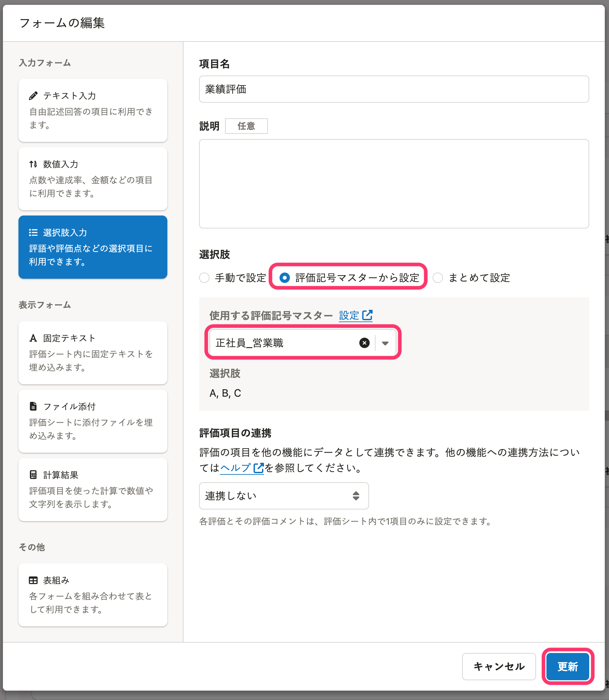This screenshot has height=700, width=609.
Task: Click the pencil icon for テキスト入力
Action: tap(33, 96)
